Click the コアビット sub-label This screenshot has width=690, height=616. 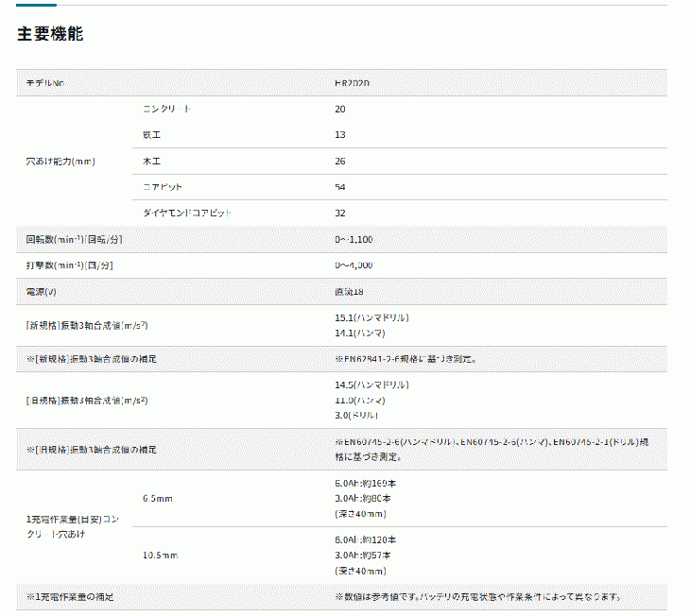click(x=163, y=187)
